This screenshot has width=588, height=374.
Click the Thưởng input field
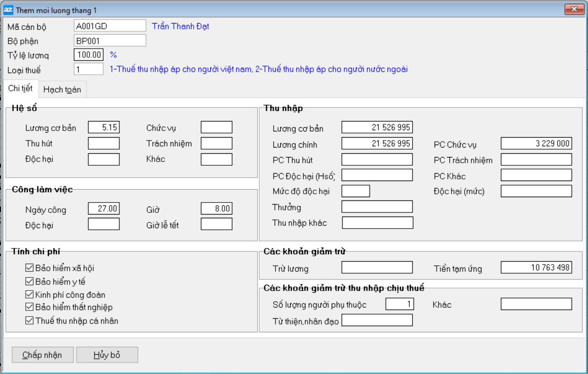click(377, 207)
